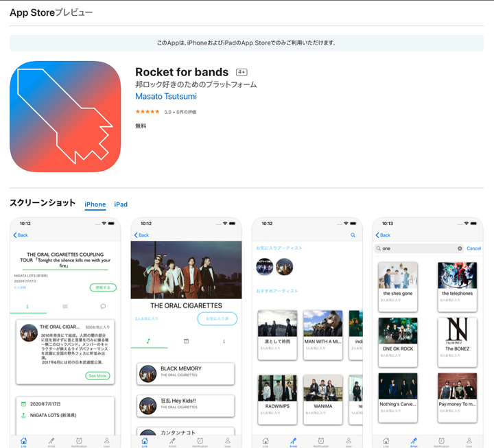
Task: Click the calendar icon beside 2020年7月17日
Action: 23,404
